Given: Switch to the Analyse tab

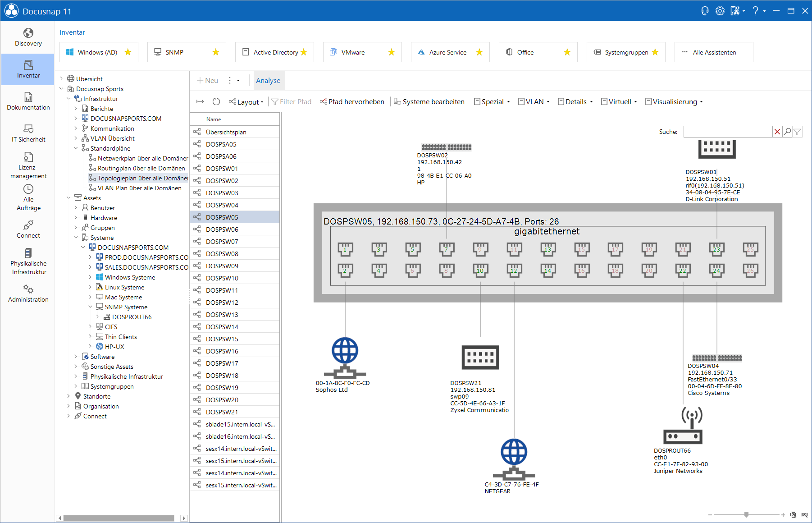Looking at the screenshot, I should (x=268, y=81).
